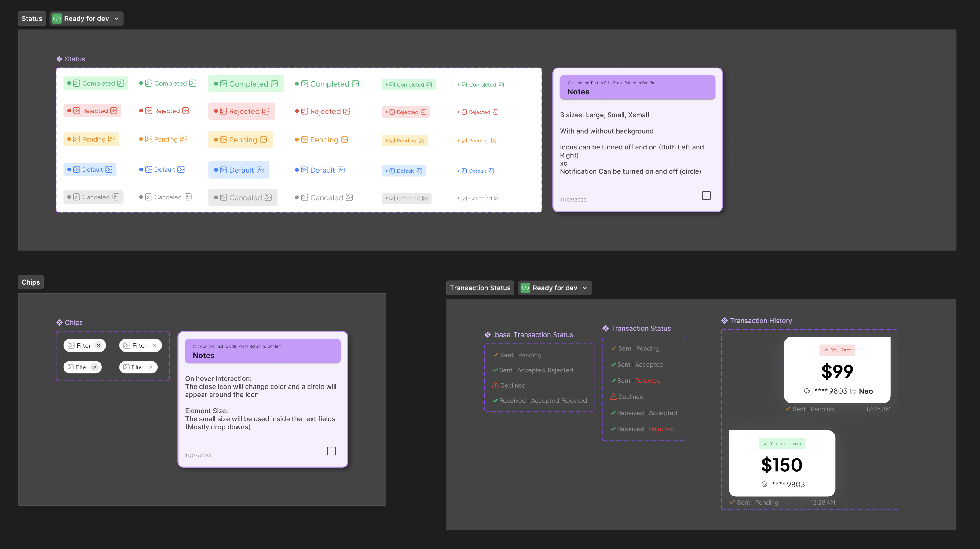Click the code icon in Transaction Status badge
The image size is (980, 549).
(525, 288)
